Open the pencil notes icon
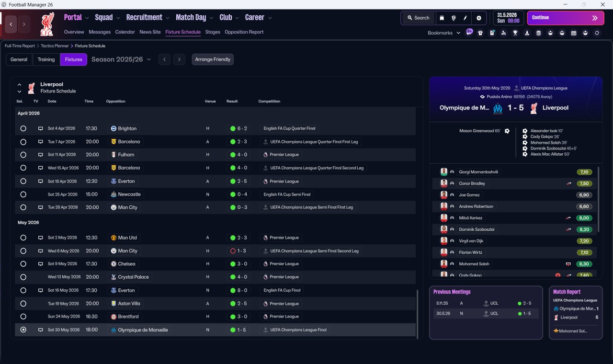 tap(465, 18)
